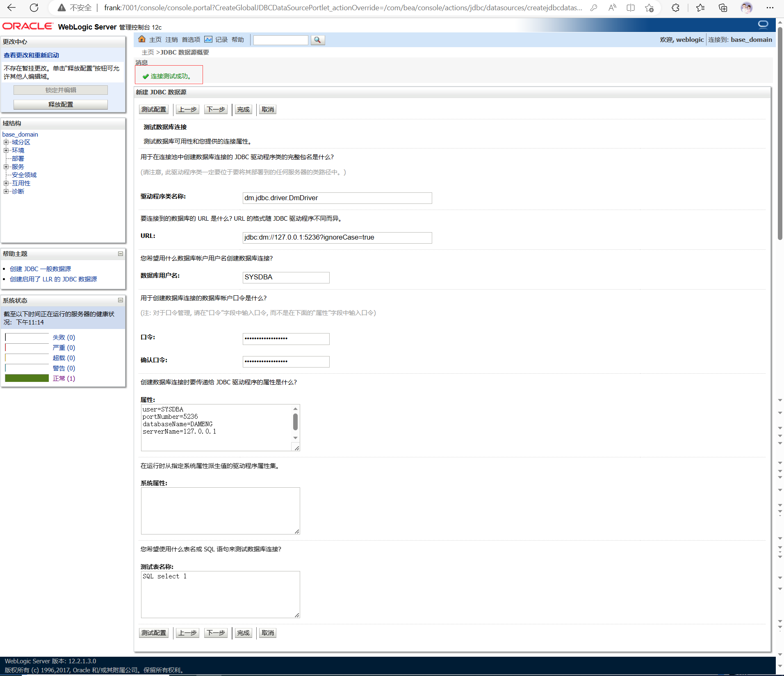Open browser collections icon
This screenshot has height=676, width=784.
tap(723, 8)
